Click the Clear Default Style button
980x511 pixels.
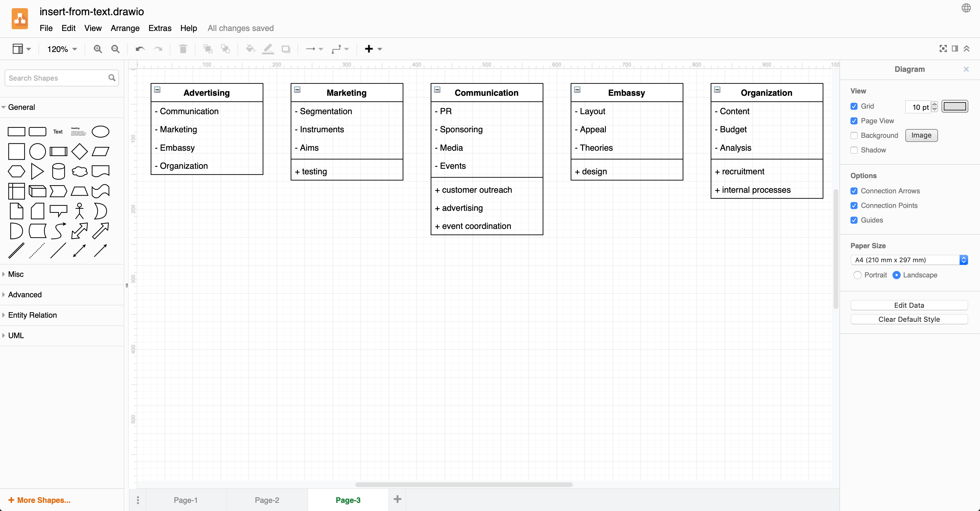pyautogui.click(x=909, y=319)
